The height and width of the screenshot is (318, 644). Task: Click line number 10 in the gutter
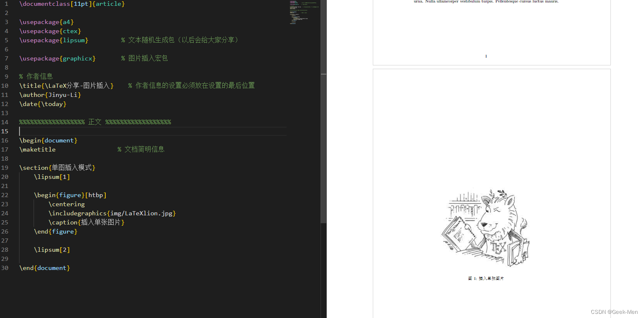(5, 86)
